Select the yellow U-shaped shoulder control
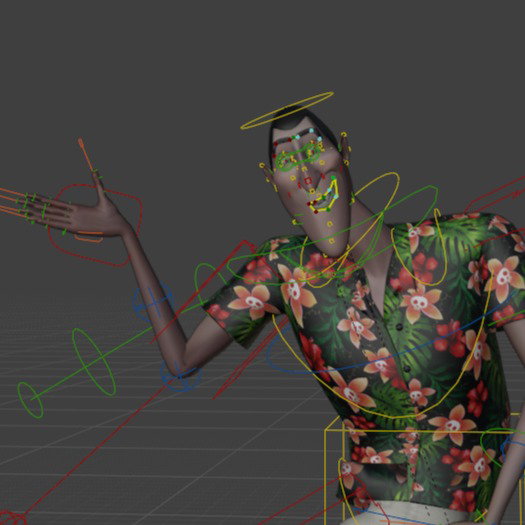The width and height of the screenshot is (525, 525). 419,247
